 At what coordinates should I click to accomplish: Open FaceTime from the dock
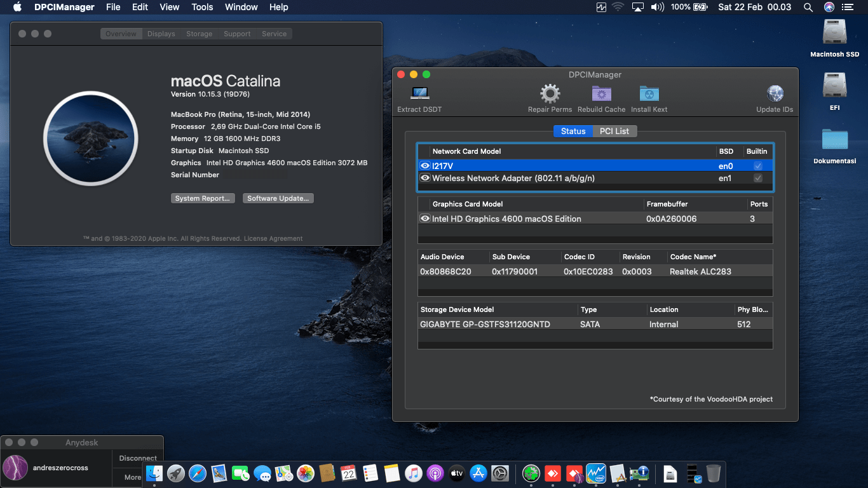[241, 473]
